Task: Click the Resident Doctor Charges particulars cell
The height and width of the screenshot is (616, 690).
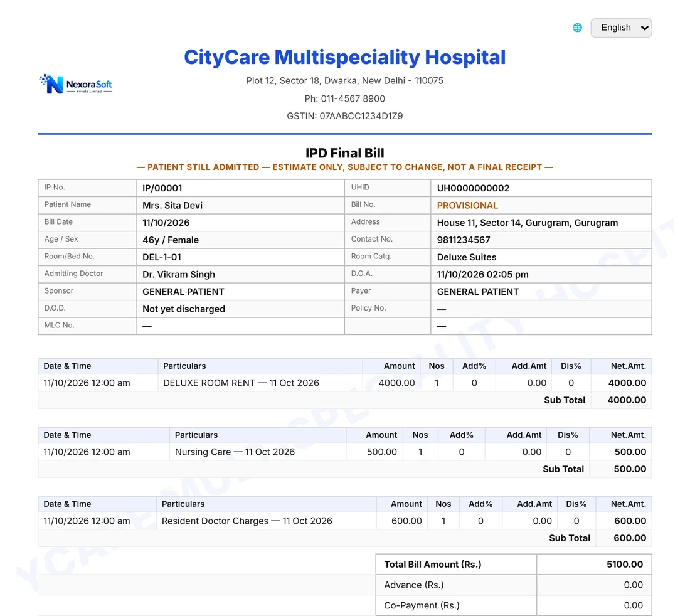Action: tap(266, 521)
